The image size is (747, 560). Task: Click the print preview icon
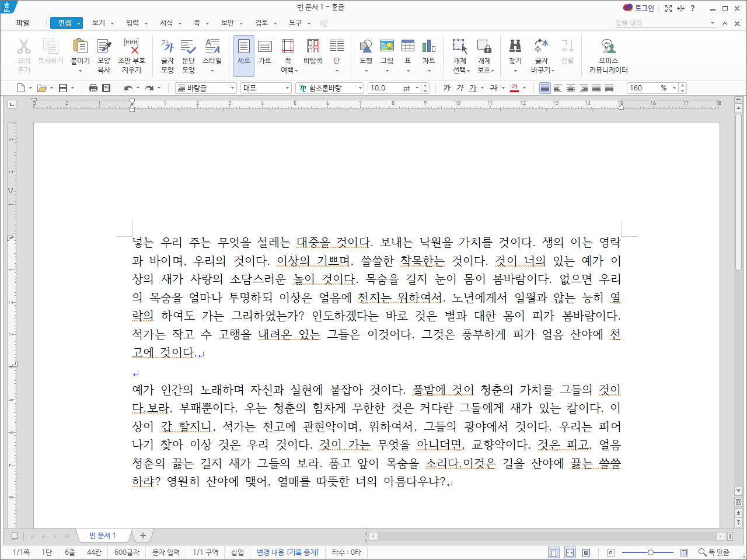(x=106, y=88)
